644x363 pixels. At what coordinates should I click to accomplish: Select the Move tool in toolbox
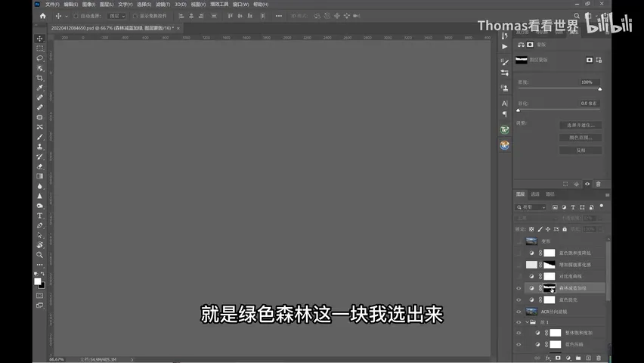40,39
